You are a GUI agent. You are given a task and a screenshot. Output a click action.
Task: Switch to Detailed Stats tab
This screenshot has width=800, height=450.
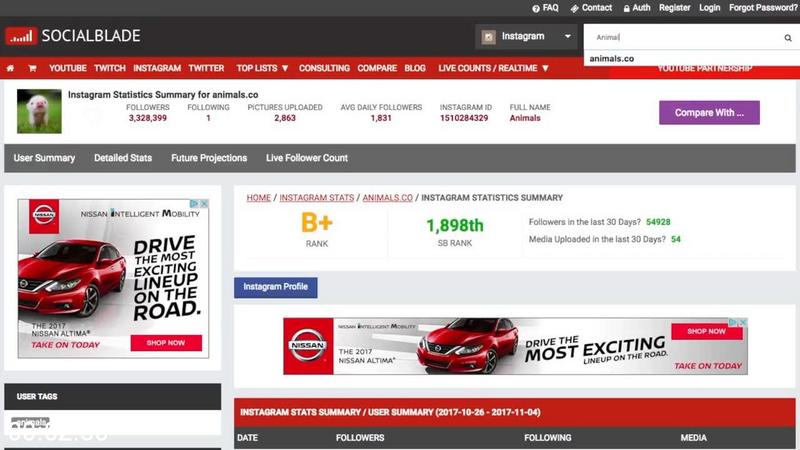click(x=123, y=158)
